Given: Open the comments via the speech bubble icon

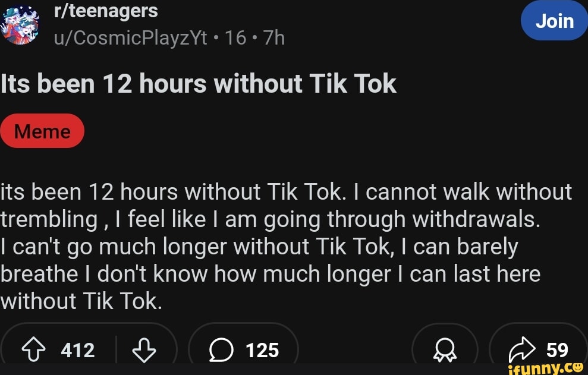Looking at the screenshot, I should click(x=222, y=350).
